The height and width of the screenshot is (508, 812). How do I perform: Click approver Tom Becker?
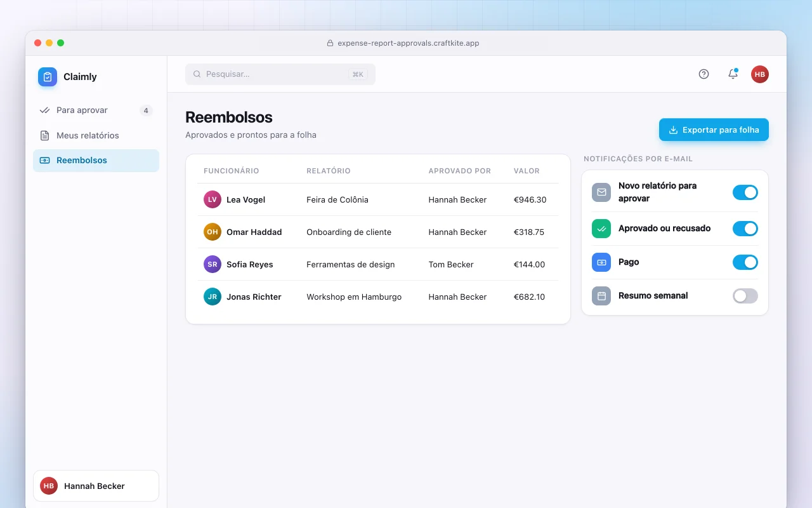[x=451, y=264]
